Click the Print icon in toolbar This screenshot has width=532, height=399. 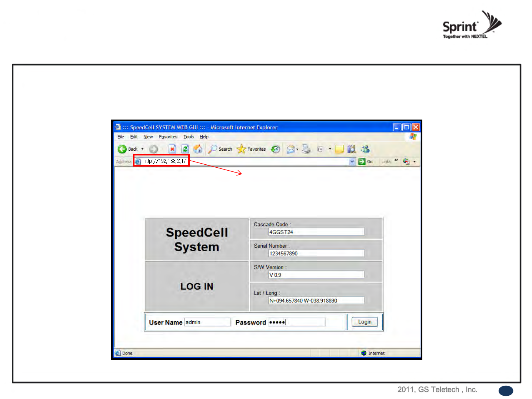click(x=306, y=149)
